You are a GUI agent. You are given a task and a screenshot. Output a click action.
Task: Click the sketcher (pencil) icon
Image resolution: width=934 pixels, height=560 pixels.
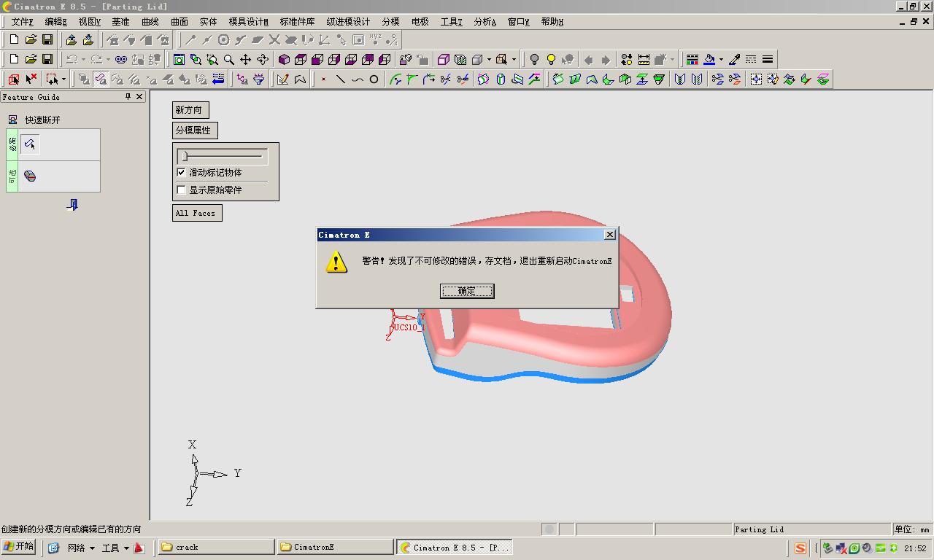(x=282, y=79)
